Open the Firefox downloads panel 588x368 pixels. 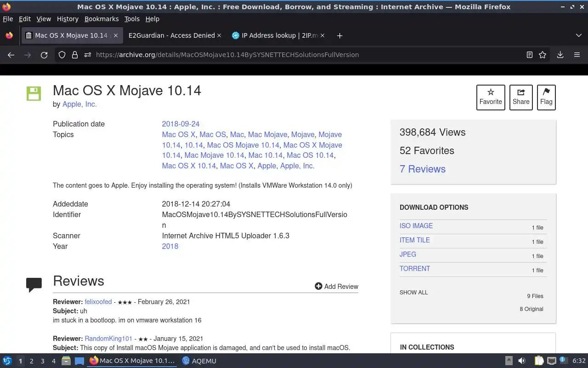pyautogui.click(x=560, y=55)
